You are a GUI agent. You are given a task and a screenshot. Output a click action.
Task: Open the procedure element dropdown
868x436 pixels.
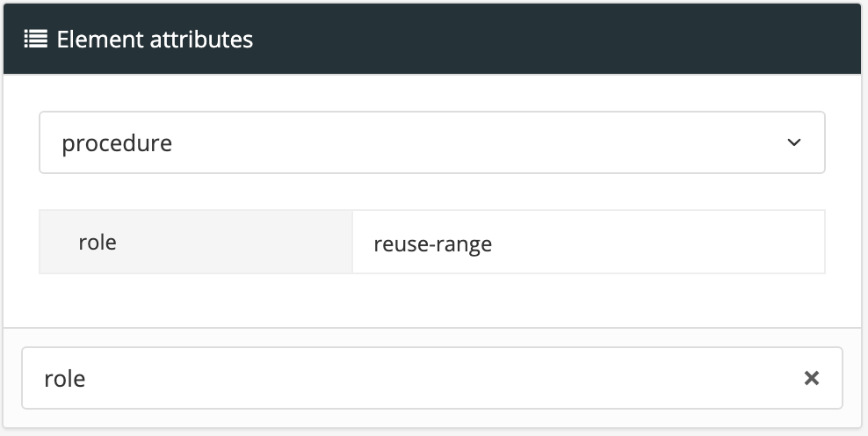click(x=431, y=142)
